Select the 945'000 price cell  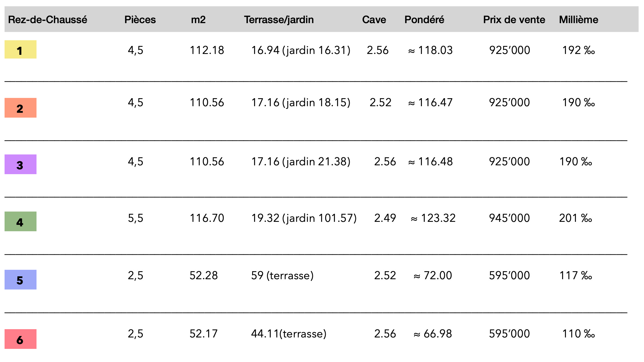tap(509, 218)
